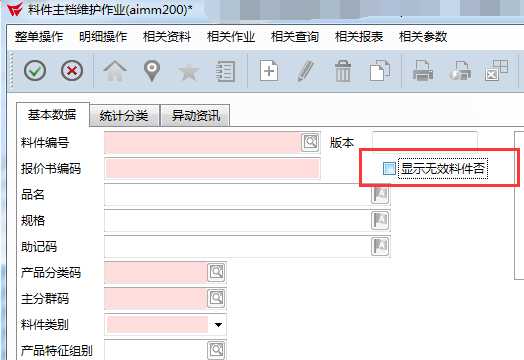Viewport: 524px width, 360px height.
Task: Open lookup for 主分群码 field
Action: tap(216, 298)
